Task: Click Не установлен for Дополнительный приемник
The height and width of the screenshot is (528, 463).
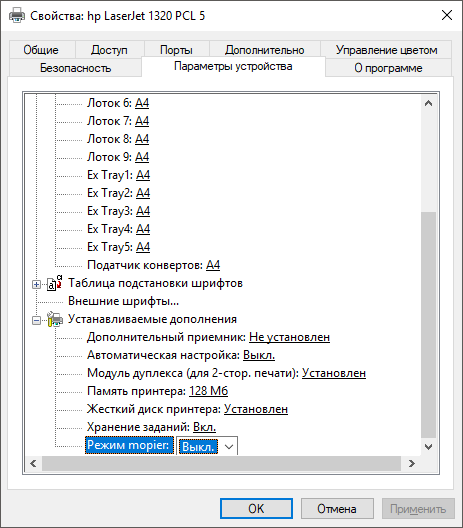Action: [x=289, y=337]
